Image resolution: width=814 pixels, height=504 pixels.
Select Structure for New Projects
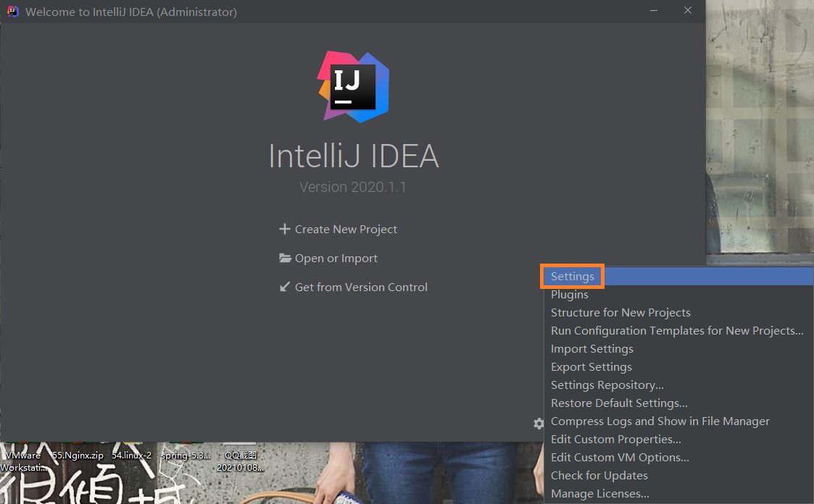click(678, 313)
